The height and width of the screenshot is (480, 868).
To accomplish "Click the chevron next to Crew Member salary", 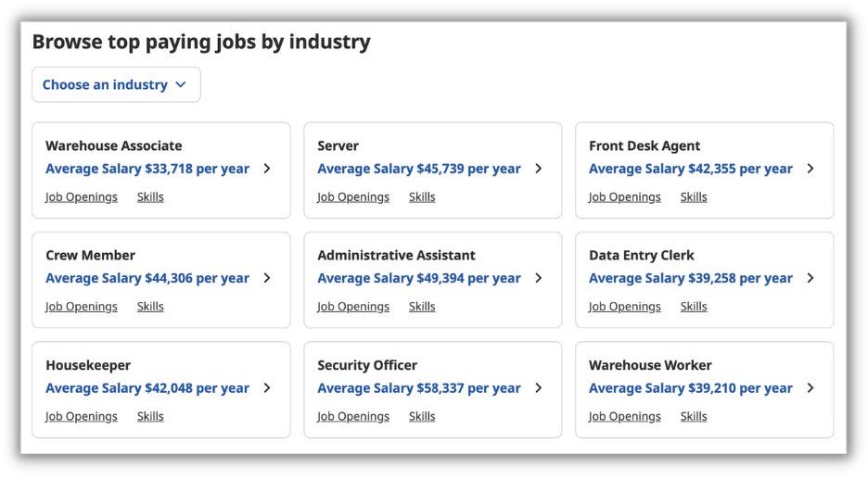I will pos(267,278).
